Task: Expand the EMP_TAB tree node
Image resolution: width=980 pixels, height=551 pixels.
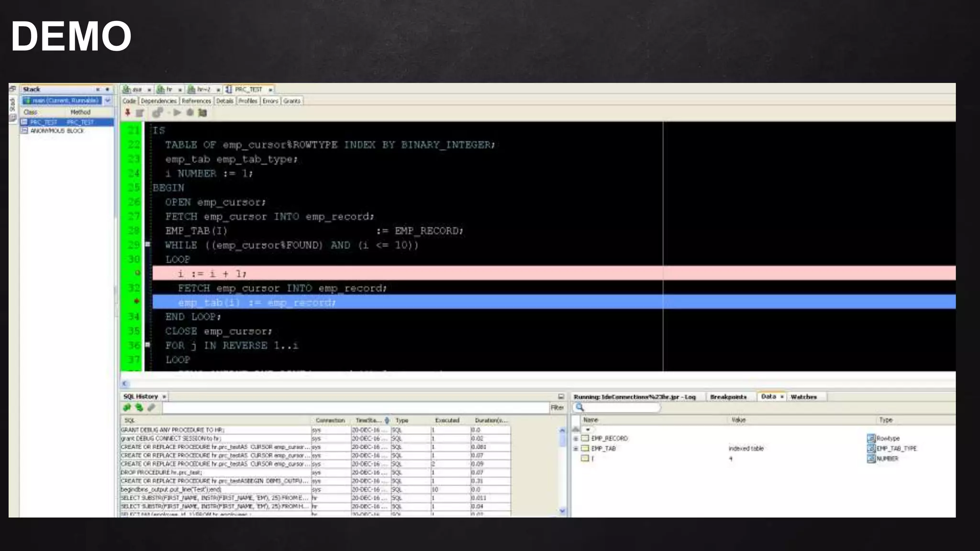Action: pos(576,449)
